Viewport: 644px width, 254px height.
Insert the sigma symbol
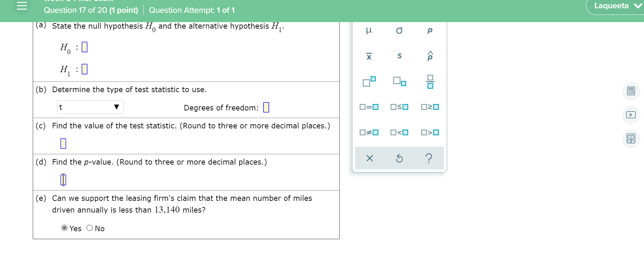pyautogui.click(x=399, y=30)
